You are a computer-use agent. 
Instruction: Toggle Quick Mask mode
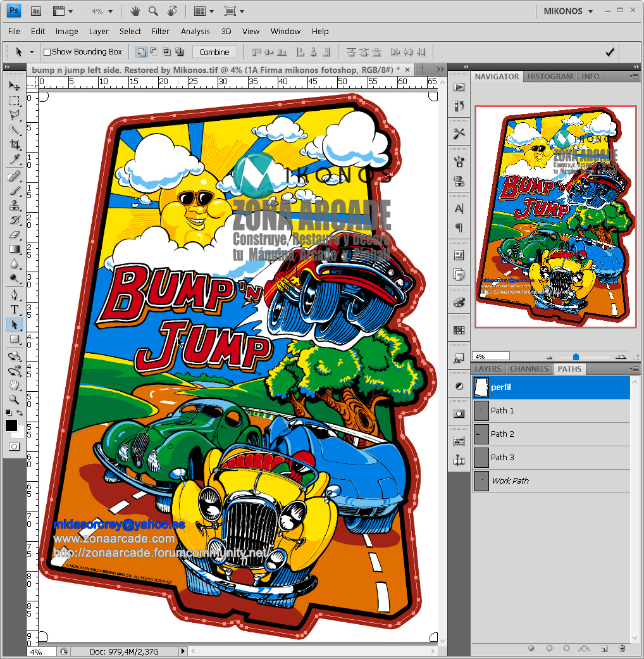pyautogui.click(x=14, y=446)
